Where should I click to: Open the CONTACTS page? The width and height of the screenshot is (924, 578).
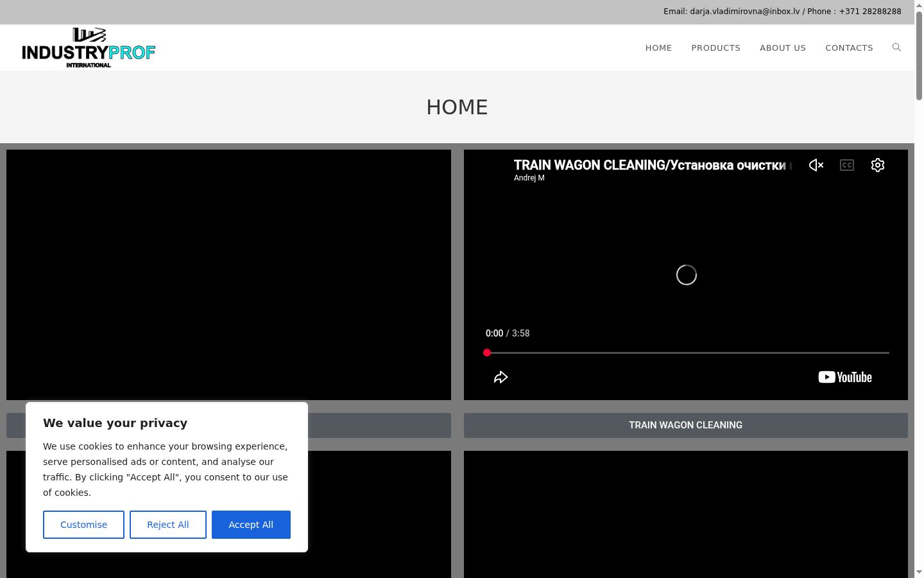pyautogui.click(x=849, y=48)
